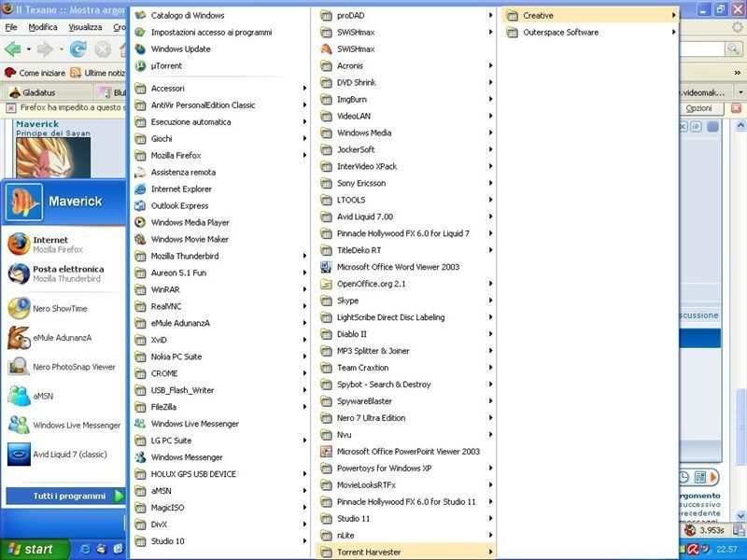Open the Studio 11 folder

406,519
